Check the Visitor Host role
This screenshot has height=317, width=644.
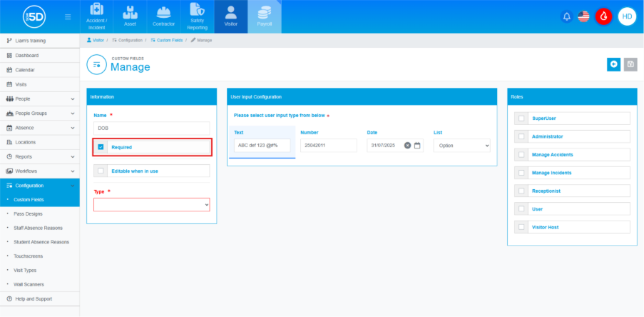521,227
